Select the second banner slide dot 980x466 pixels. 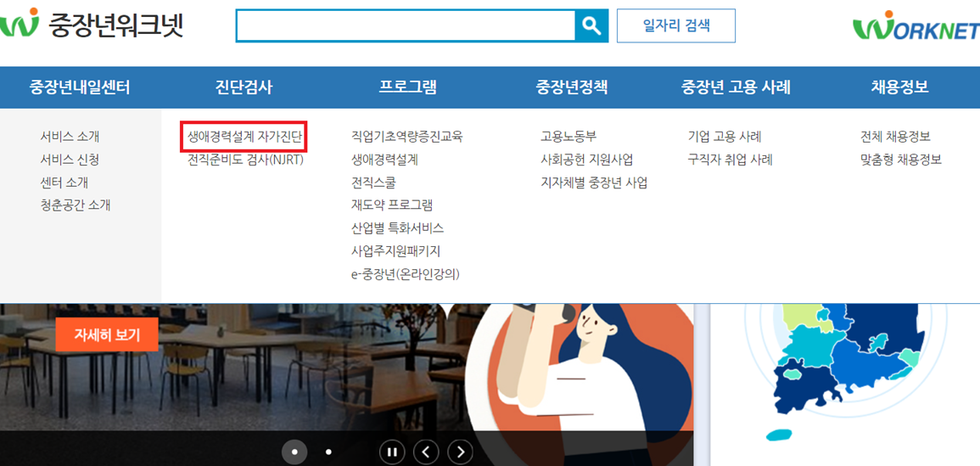coord(328,452)
